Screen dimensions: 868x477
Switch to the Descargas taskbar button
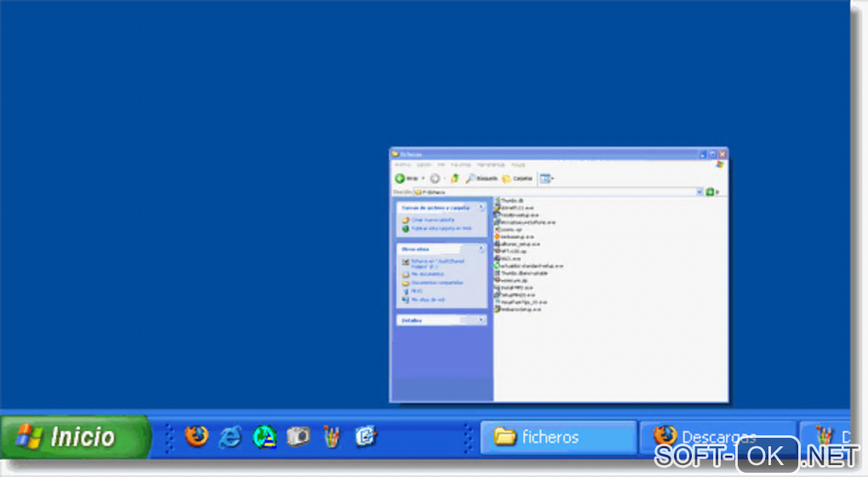[717, 437]
